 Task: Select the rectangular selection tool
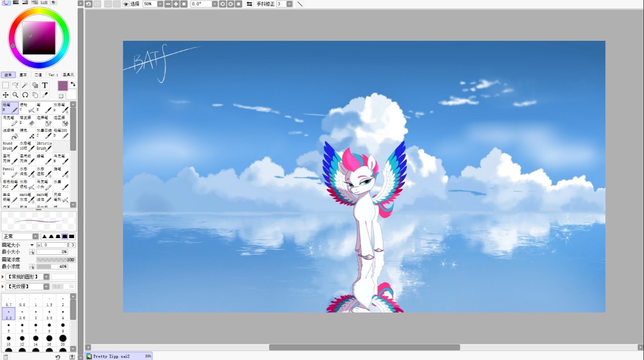6,85
